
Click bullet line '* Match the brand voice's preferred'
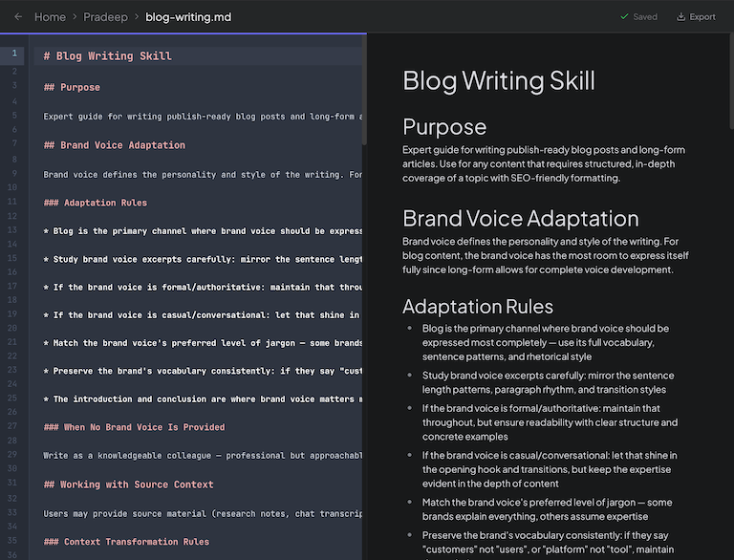203,343
